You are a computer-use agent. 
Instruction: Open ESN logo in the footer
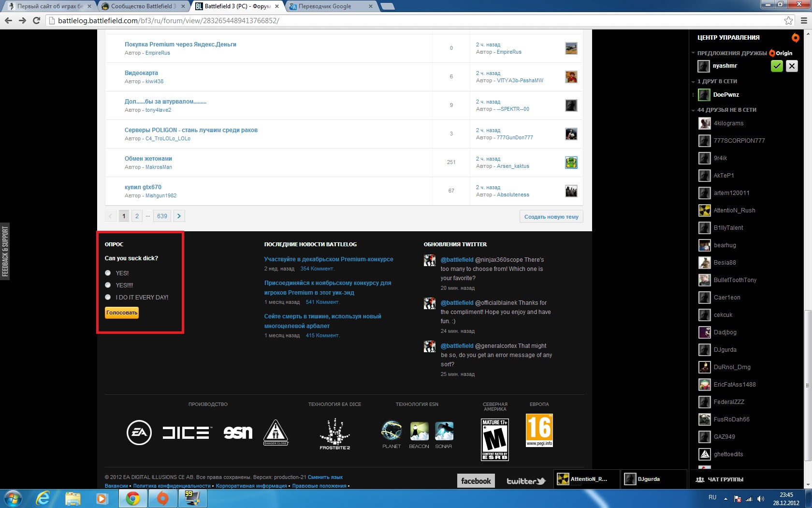click(x=238, y=433)
